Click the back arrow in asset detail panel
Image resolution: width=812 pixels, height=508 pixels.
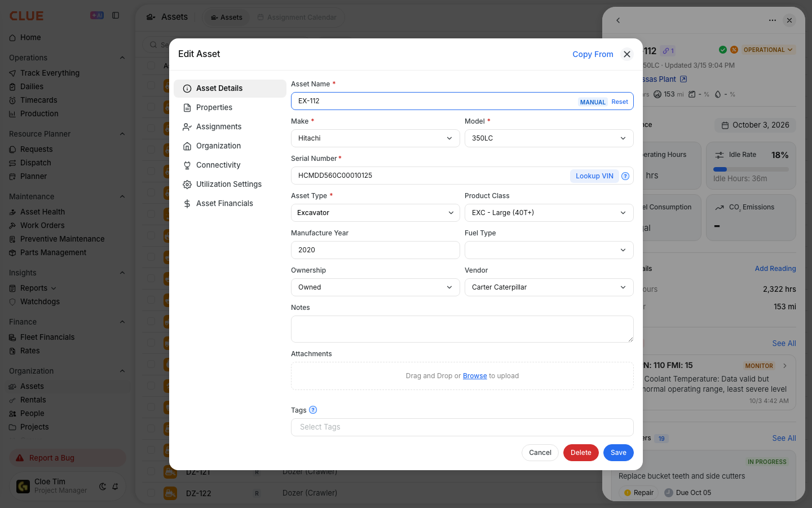pyautogui.click(x=618, y=20)
